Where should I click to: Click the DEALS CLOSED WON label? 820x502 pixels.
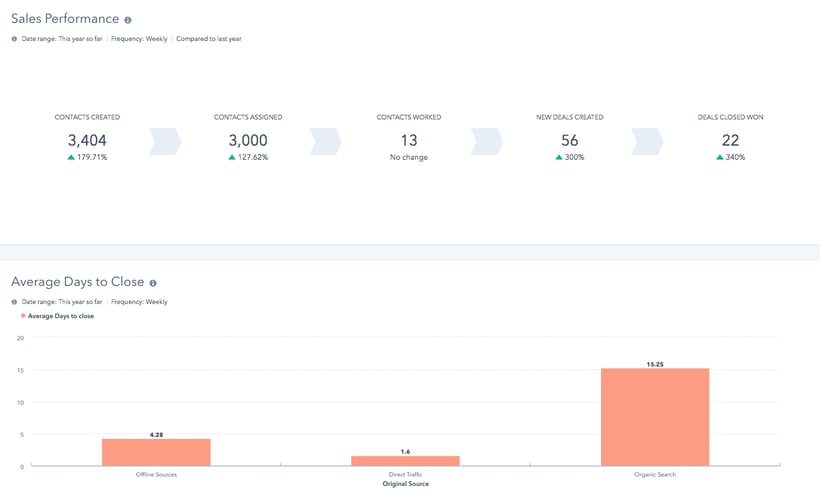click(x=731, y=117)
